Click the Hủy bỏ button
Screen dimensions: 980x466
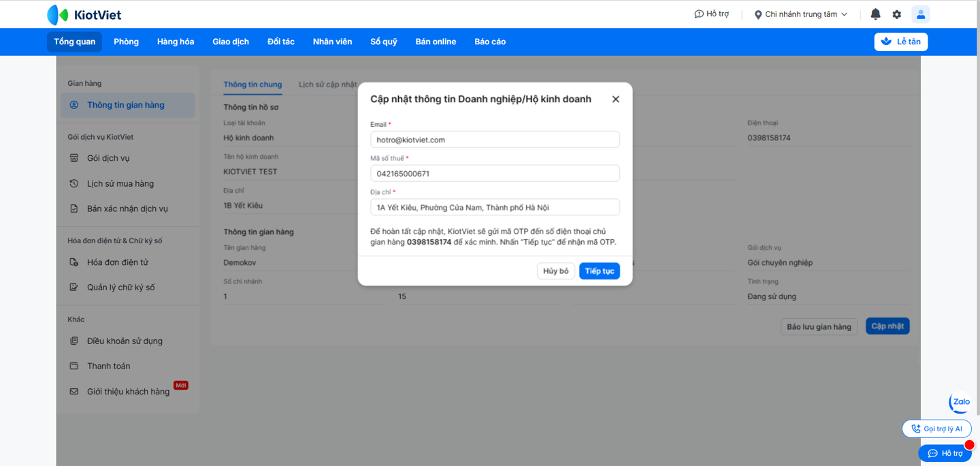tap(556, 271)
